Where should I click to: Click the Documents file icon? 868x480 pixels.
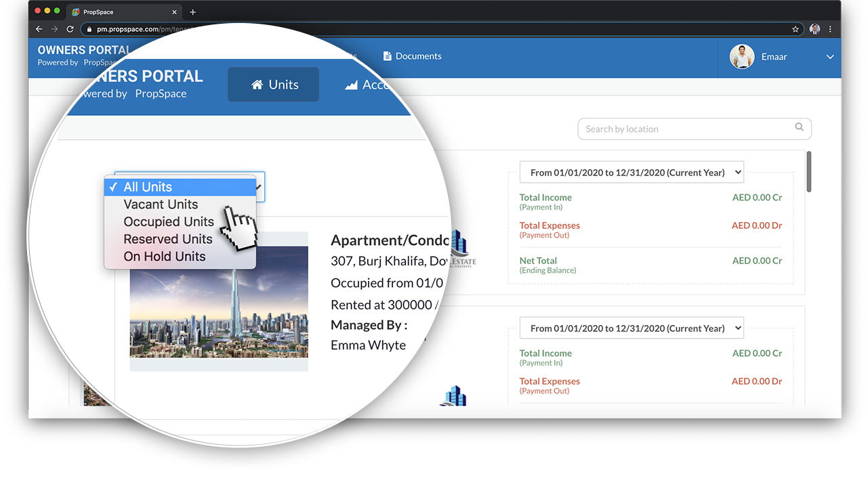point(387,56)
